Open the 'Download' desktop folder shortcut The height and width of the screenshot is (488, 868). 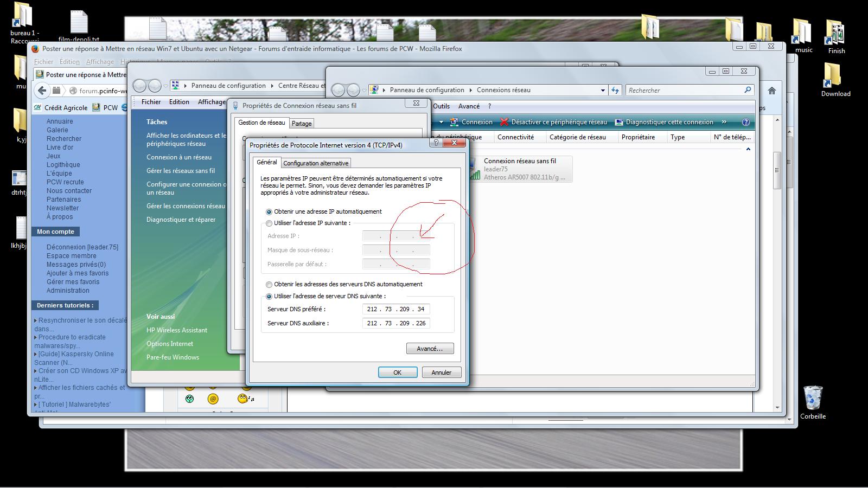click(x=835, y=80)
